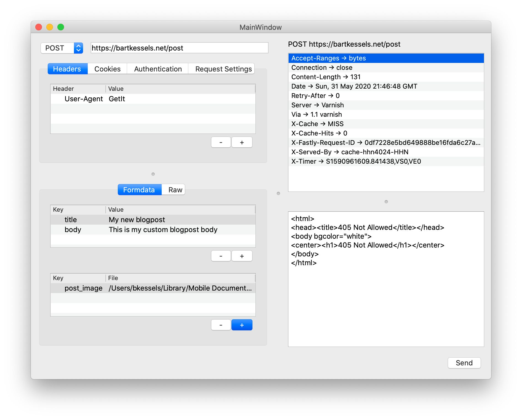522x420 pixels.
Task: Click the URL input field
Action: pyautogui.click(x=179, y=48)
